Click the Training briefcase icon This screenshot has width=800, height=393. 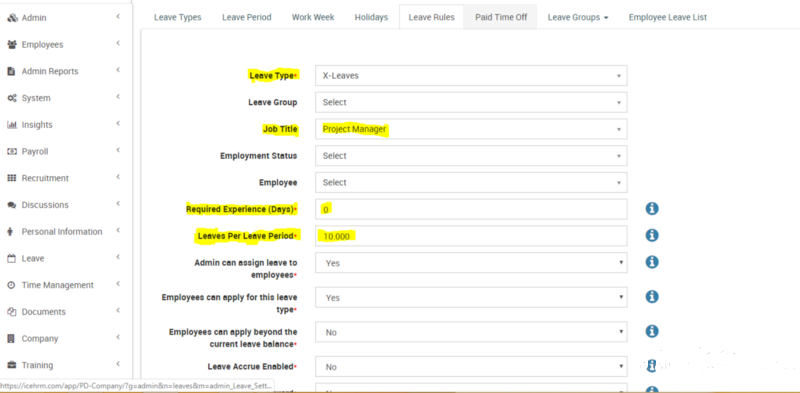[12, 365]
